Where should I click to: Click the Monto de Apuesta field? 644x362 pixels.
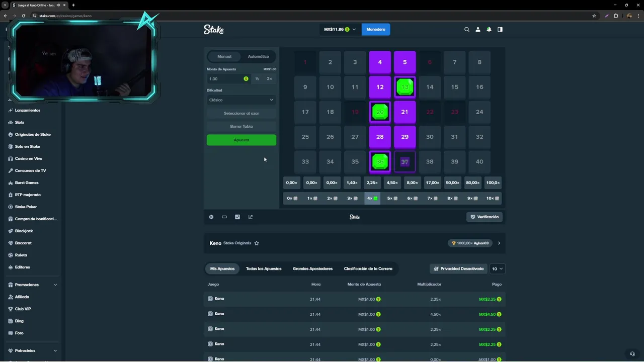pos(229,79)
